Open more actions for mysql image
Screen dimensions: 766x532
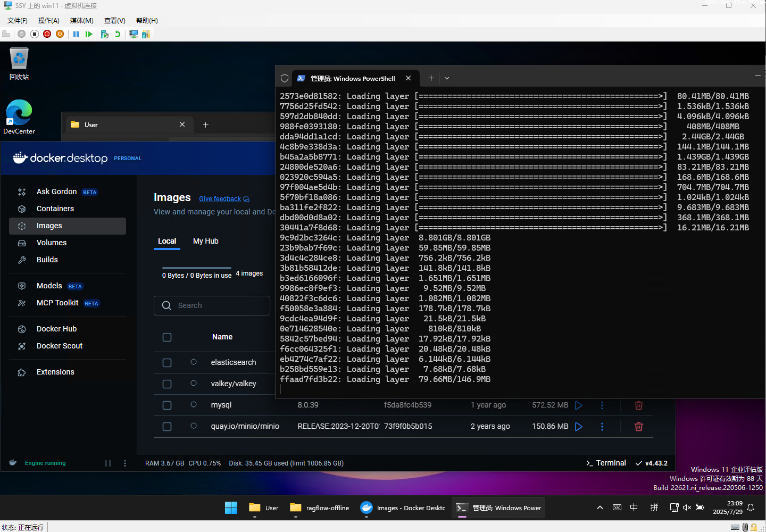click(x=602, y=405)
